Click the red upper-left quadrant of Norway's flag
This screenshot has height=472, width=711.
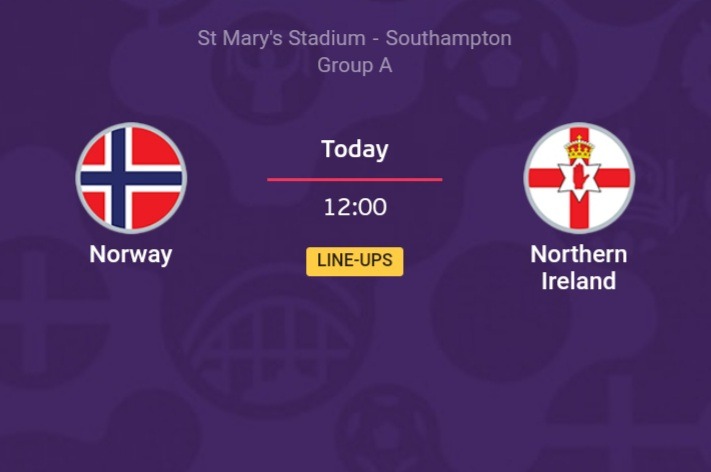point(97,154)
